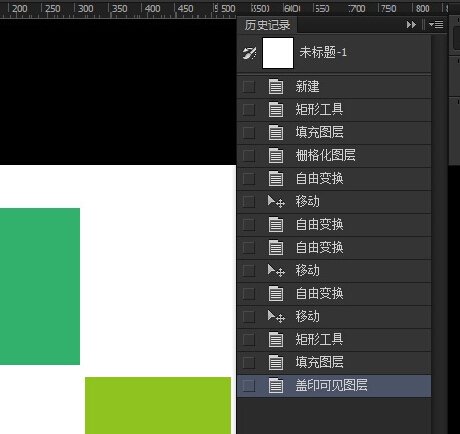Collapse the panel with double-arrow icon
Image resolution: width=460 pixels, height=434 pixels.
(x=411, y=25)
